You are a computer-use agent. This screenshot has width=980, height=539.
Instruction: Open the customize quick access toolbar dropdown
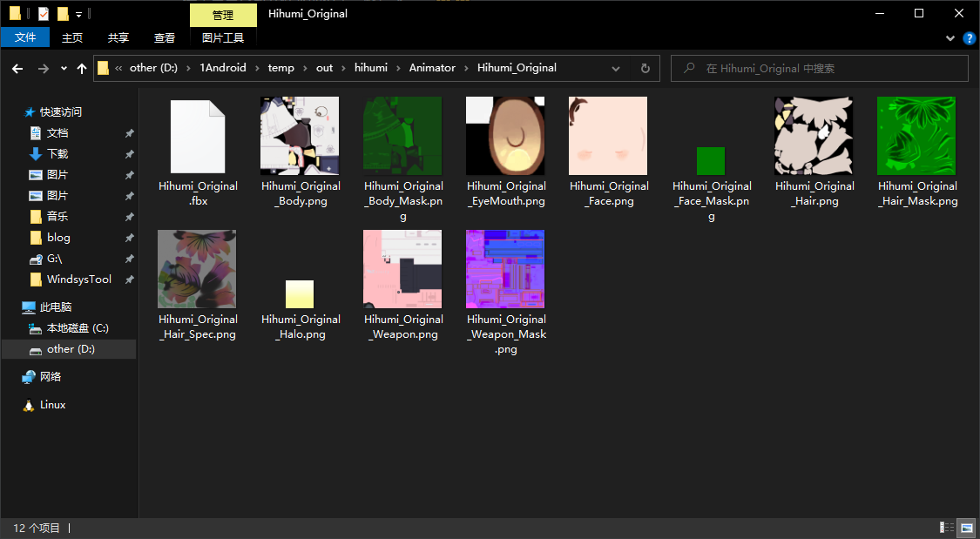78,14
